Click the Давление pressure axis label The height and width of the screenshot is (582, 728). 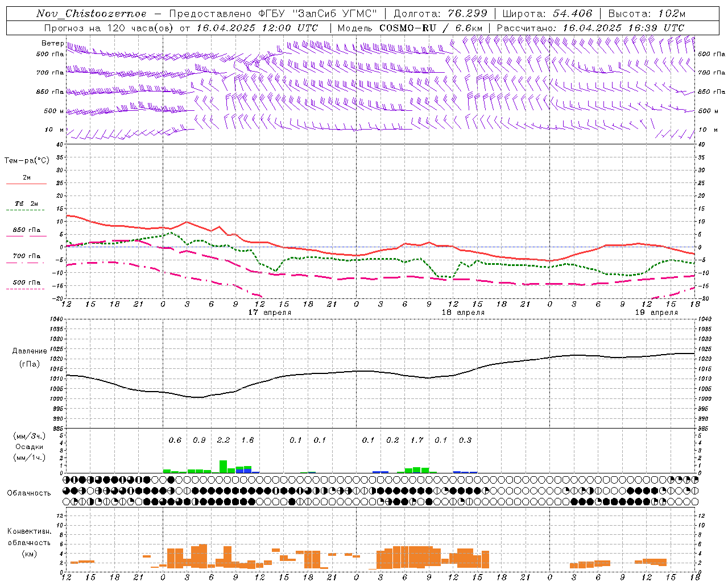tap(30, 351)
